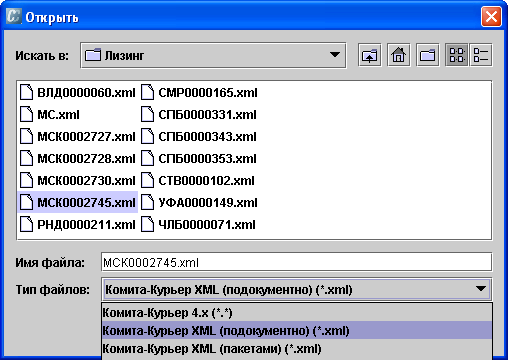
Task: Click the Имя файла text field
Action: coord(296,262)
